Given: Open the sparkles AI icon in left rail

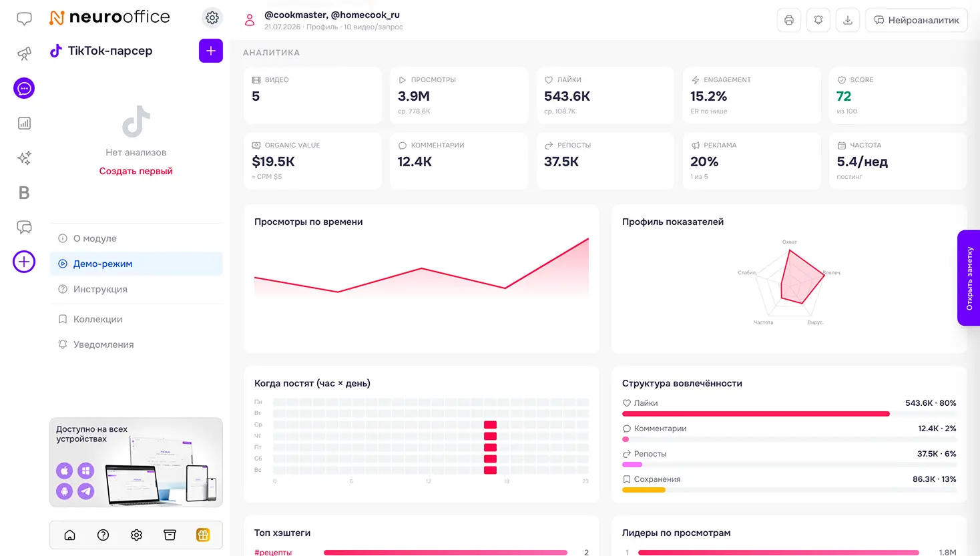Looking at the screenshot, I should (24, 158).
